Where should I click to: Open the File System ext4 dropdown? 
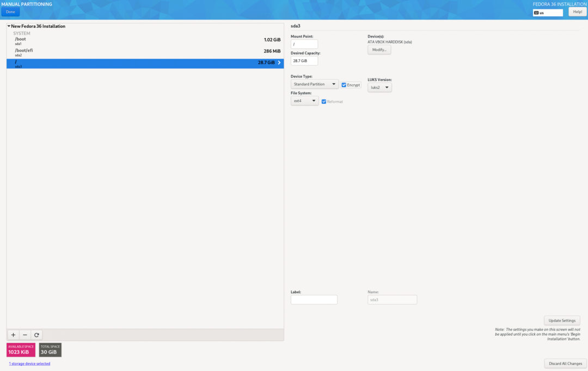click(x=304, y=101)
